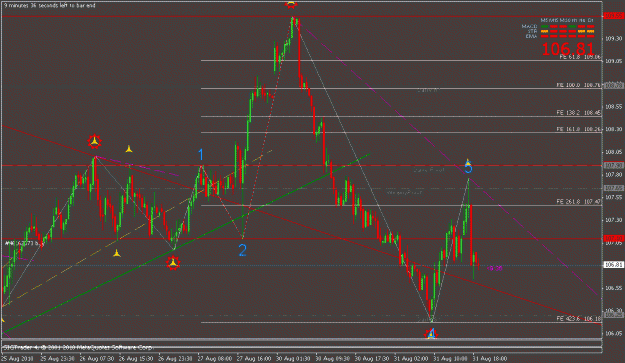Click the 31 Aug 18:00 time axis label

click(x=490, y=359)
